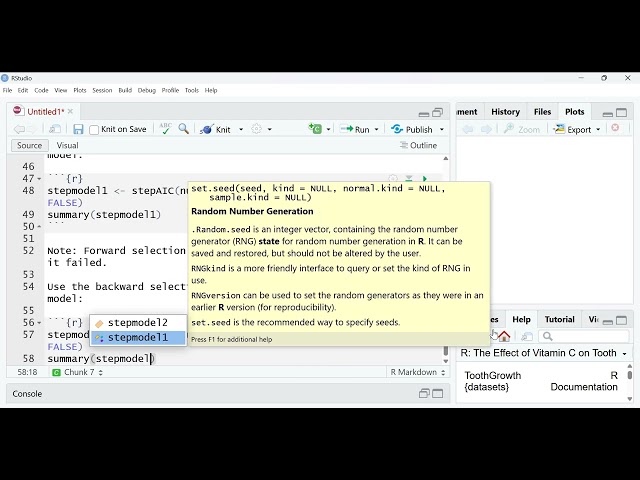Open document settings gear icon
Image resolution: width=640 pixels, height=480 pixels.
point(256,129)
